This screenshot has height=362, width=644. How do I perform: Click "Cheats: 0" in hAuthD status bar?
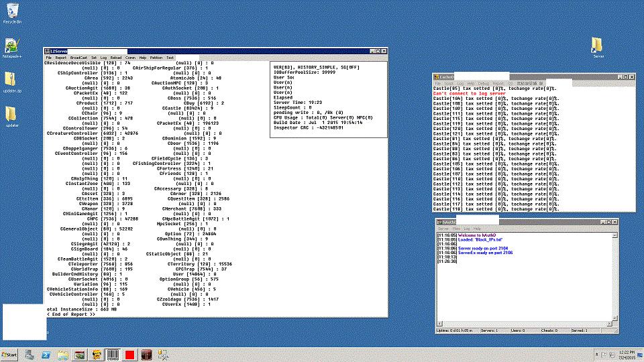tap(554, 330)
